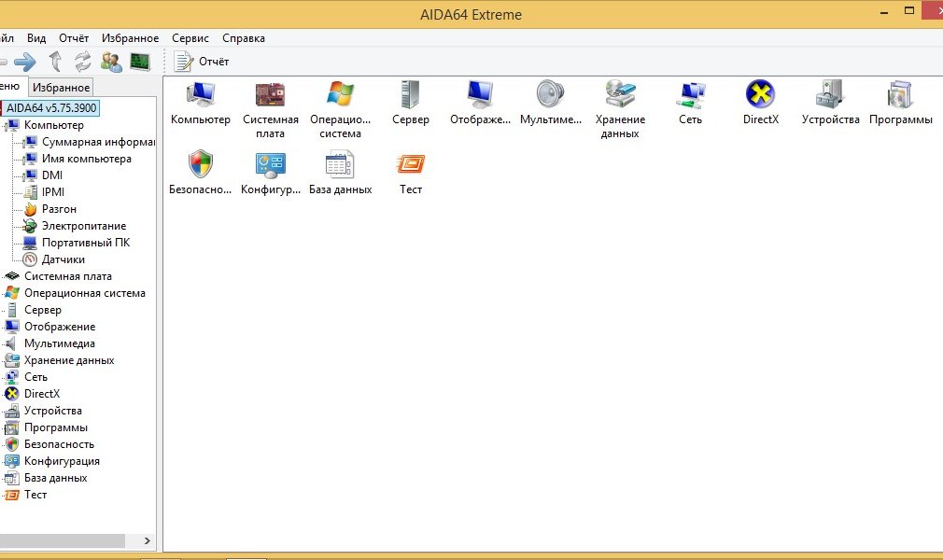943x560 pixels.
Task: Select Электропитание tree item
Action: click(x=84, y=226)
